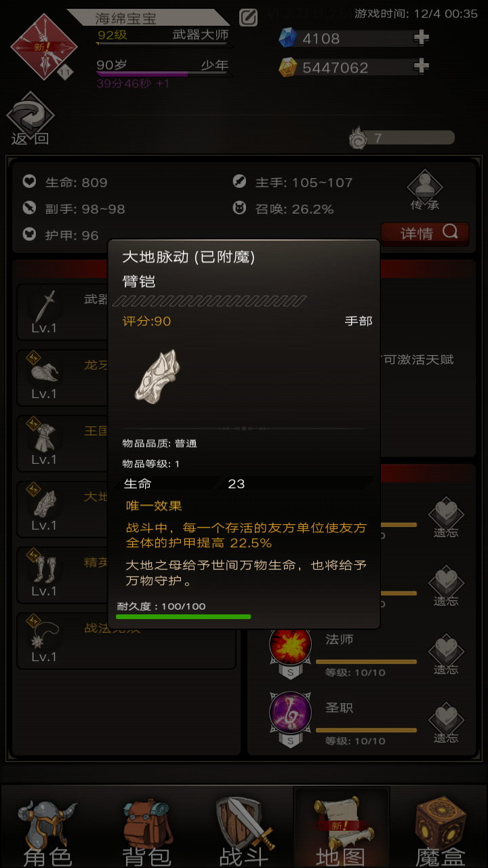Screen dimensions: 488x868
Task: Open the edit name pencil icon
Action: tap(249, 17)
